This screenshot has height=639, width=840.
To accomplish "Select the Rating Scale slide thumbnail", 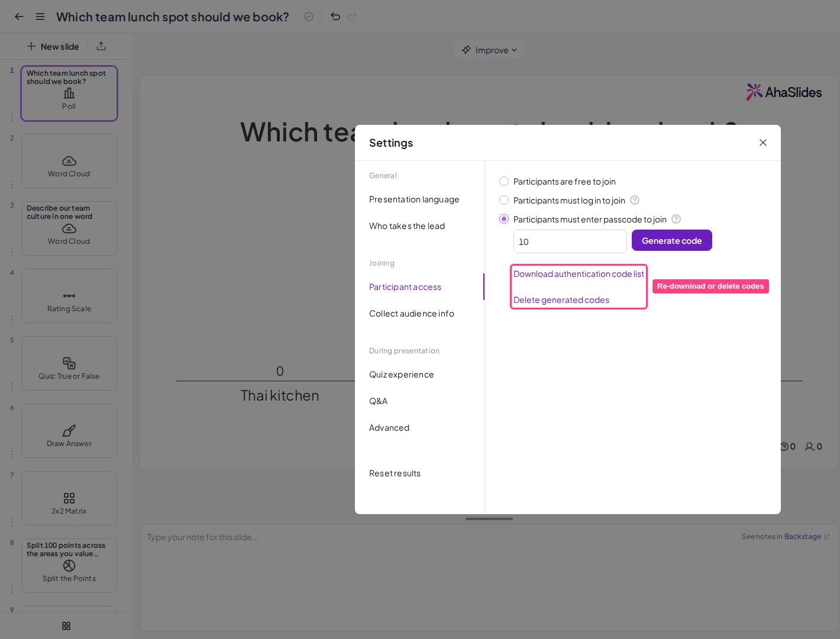I will (x=69, y=296).
